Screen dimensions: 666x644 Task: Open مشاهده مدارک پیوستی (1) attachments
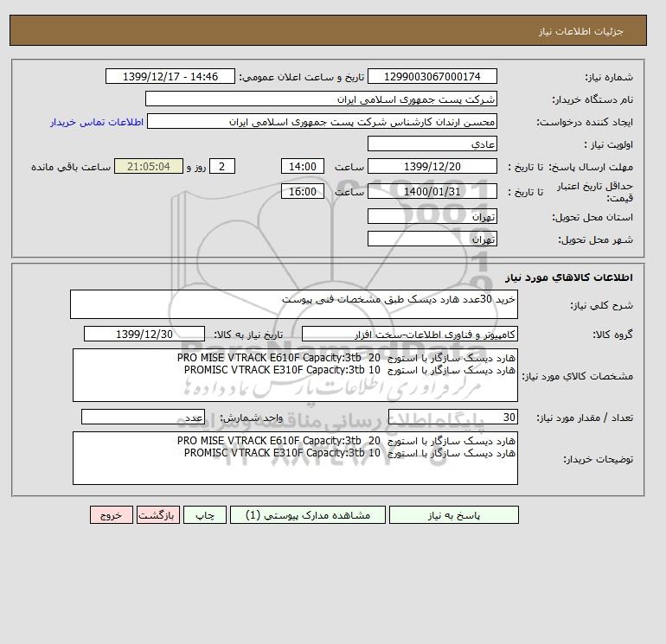click(x=308, y=515)
